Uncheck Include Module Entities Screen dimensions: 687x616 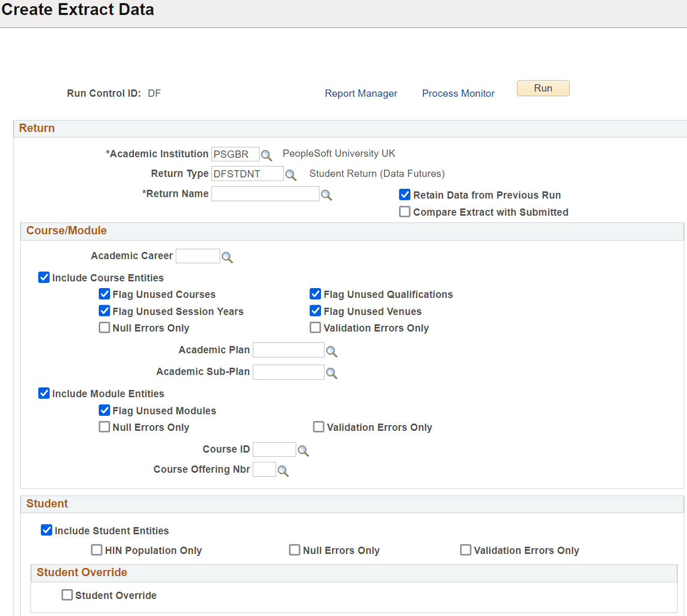click(x=44, y=393)
